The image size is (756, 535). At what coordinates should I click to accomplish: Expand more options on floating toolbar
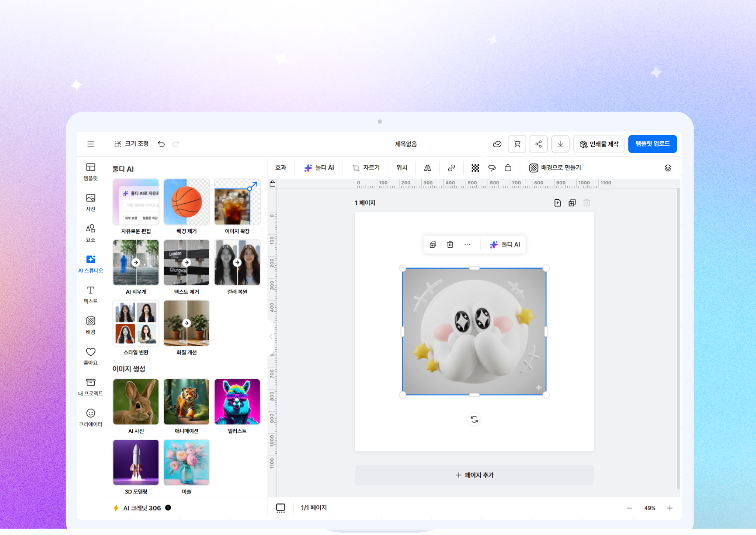click(x=467, y=244)
